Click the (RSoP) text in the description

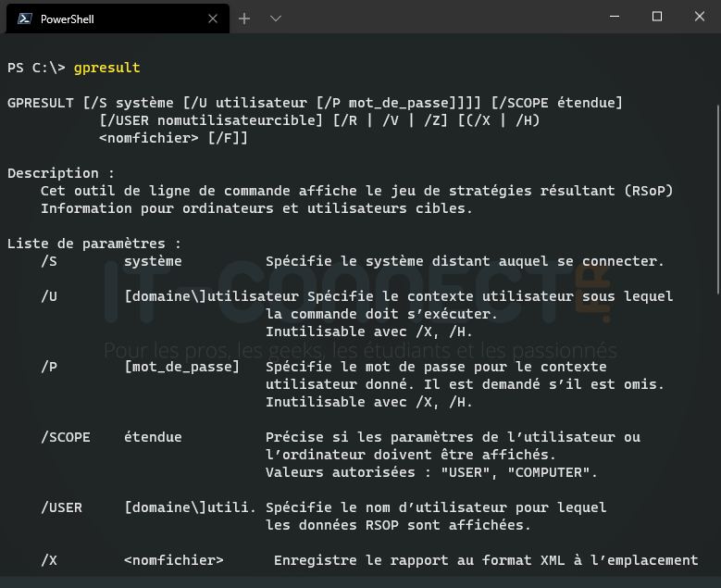coord(648,191)
